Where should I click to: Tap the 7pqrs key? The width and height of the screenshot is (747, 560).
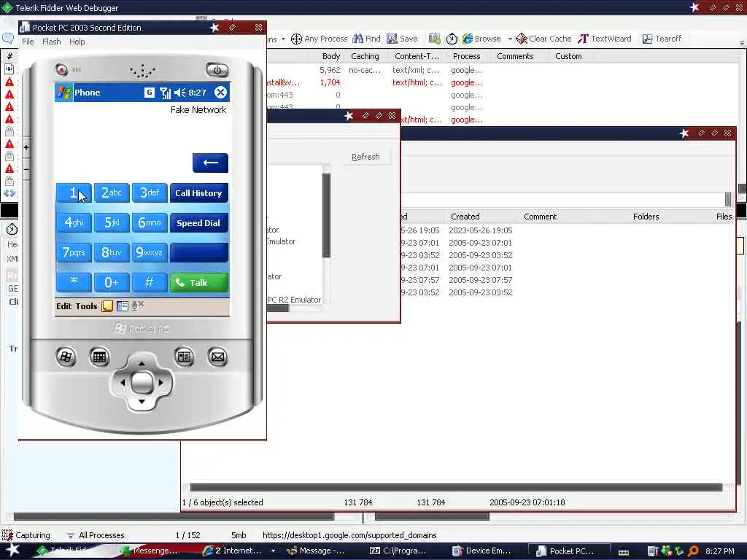74,252
